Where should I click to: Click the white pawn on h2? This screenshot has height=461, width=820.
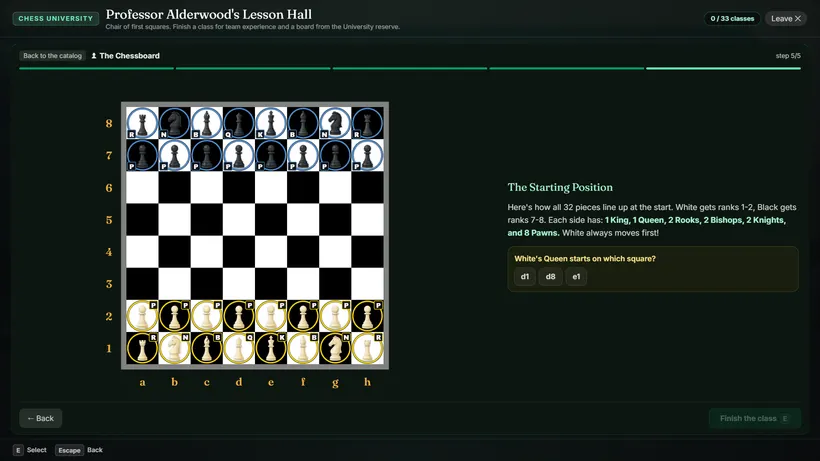367,316
